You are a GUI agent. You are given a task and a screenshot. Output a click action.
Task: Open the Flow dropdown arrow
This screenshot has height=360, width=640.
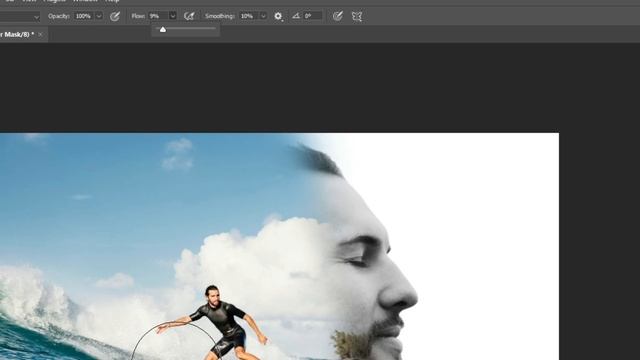[173, 16]
